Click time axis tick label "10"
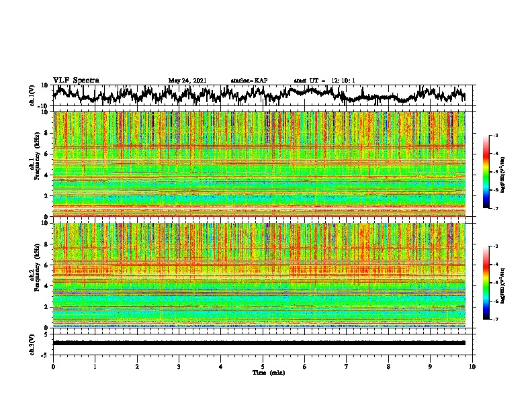The width and height of the screenshot is (532, 411). click(x=472, y=367)
